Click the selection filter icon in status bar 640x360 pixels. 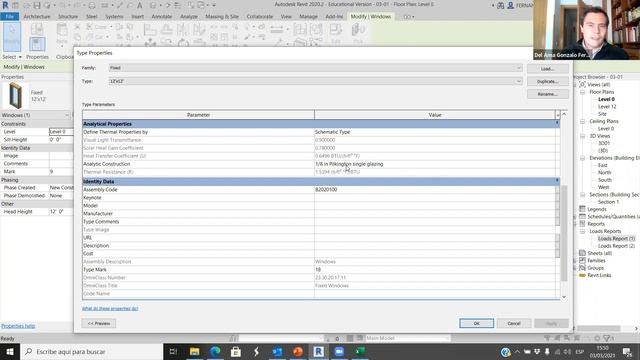[607, 338]
